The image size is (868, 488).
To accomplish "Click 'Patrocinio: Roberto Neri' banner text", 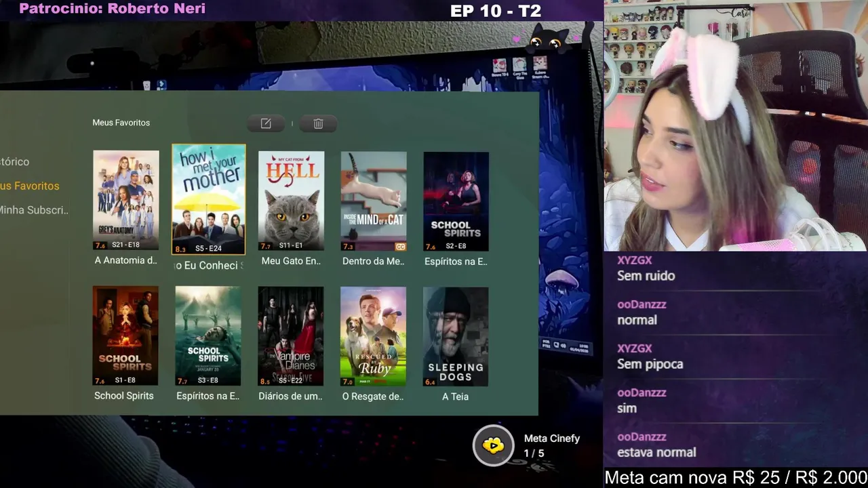I will pyautogui.click(x=112, y=9).
